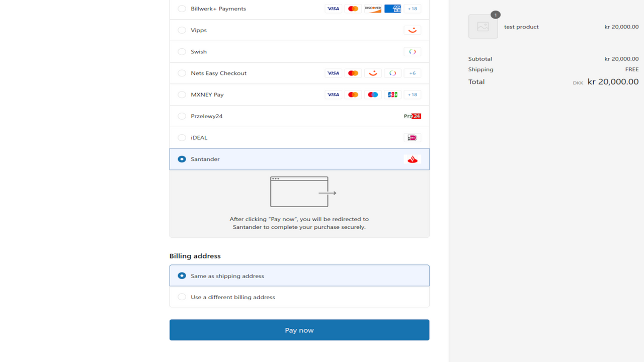Click the quantity badge on product thumbnail
Screen dimensions: 644x362
[x=496, y=15]
